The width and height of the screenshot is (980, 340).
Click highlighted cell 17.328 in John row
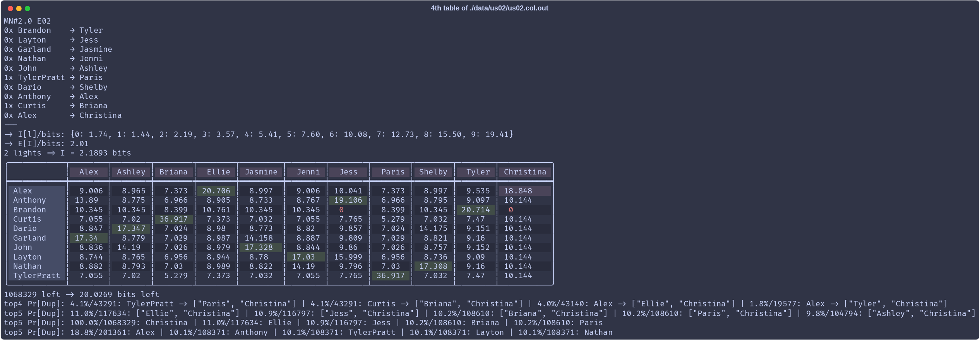click(261, 247)
